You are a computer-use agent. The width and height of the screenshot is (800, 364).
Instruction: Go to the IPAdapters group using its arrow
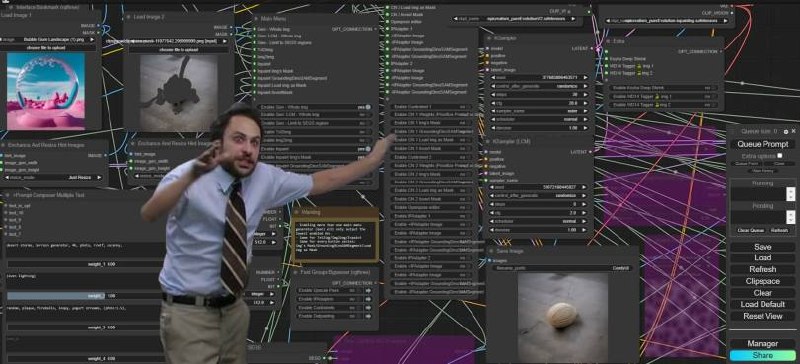click(368, 299)
